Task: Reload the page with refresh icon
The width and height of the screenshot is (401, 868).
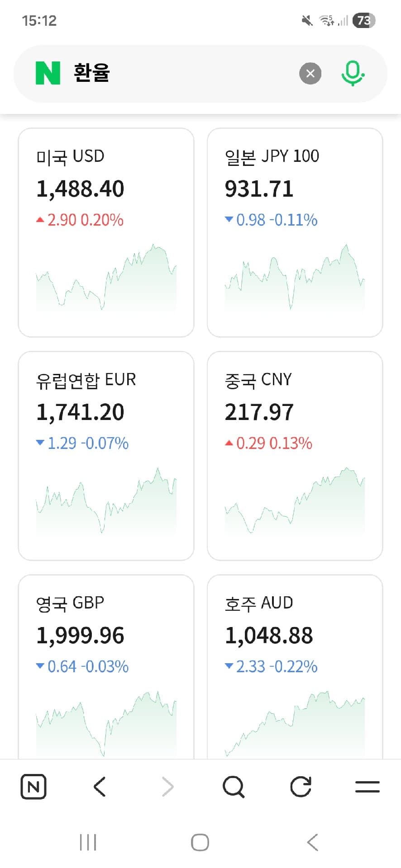Action: [301, 787]
